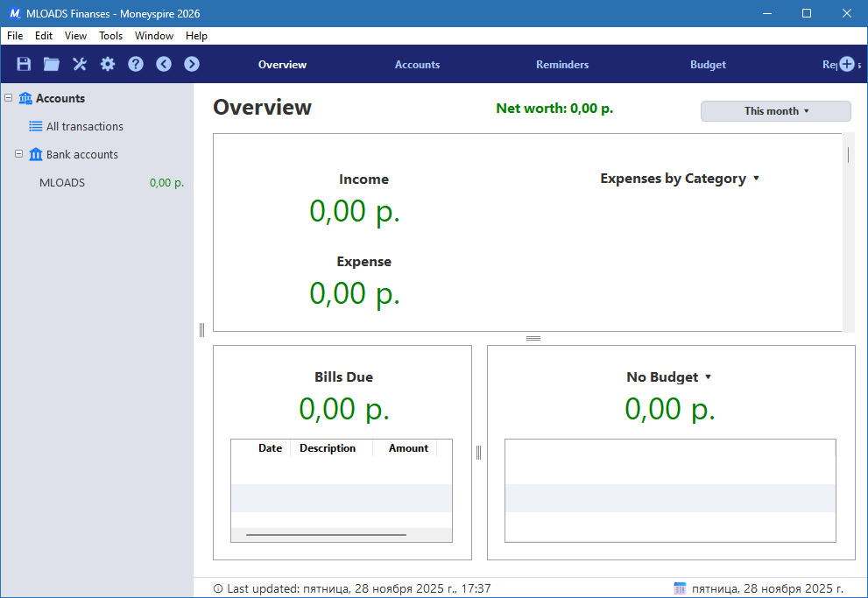Select the MLOADS account in the sidebar
868x598 pixels.
click(x=61, y=182)
